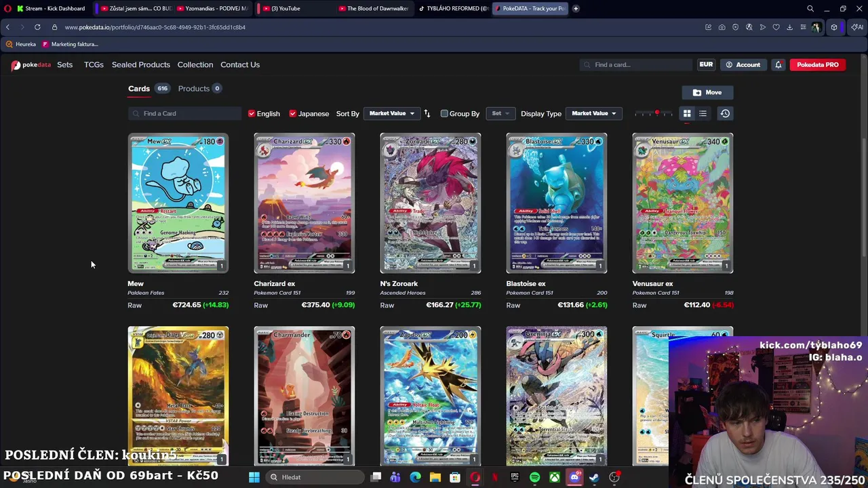Viewport: 868px width, 488px height.
Task: Open Mew ex card name link
Action: tap(136, 284)
